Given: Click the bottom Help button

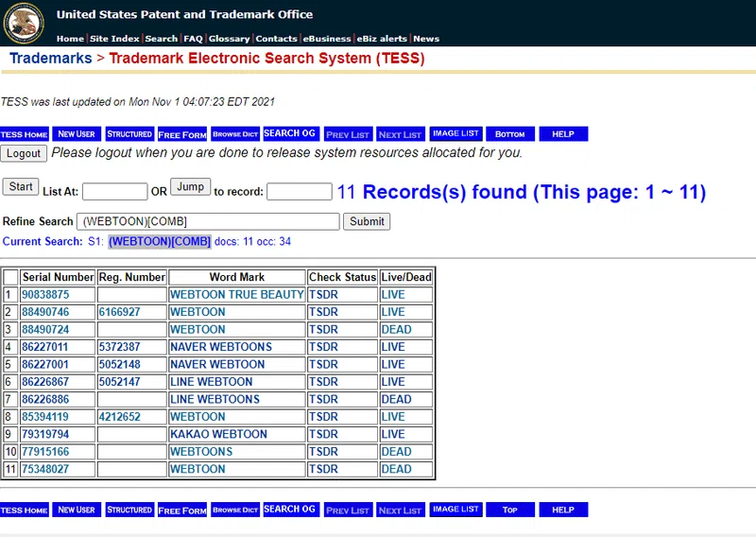Looking at the screenshot, I should (x=563, y=510).
